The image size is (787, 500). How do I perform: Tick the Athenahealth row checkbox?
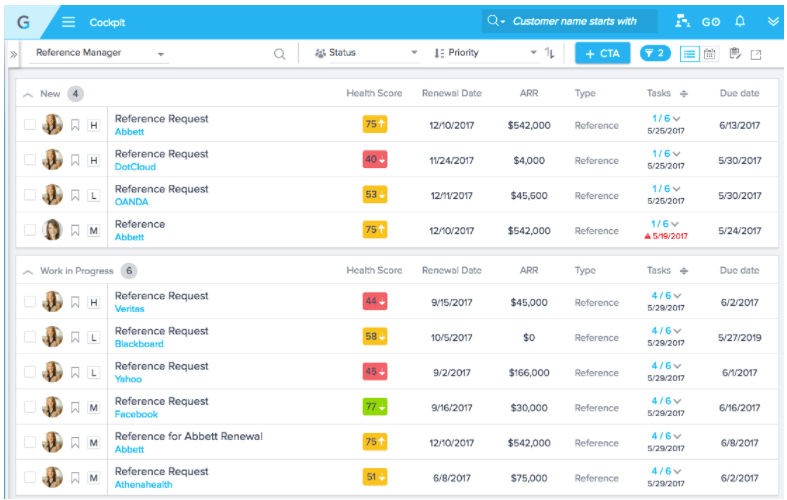30,478
